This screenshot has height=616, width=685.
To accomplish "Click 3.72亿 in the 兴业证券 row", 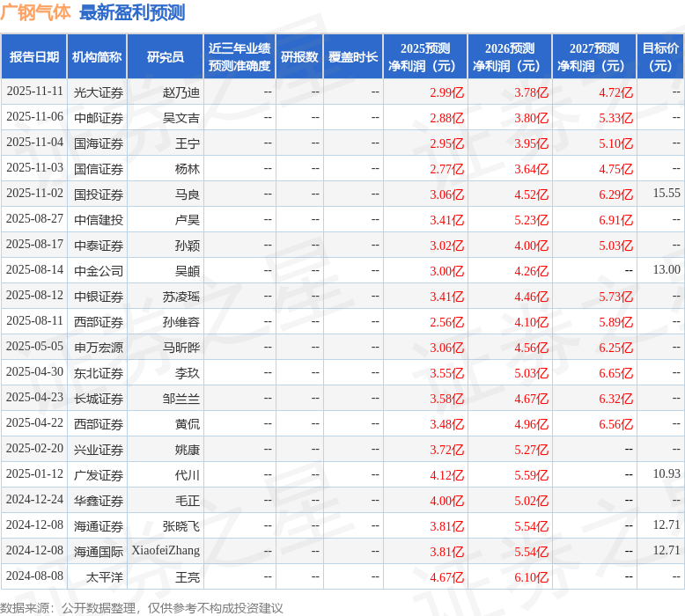I will click(x=446, y=450).
